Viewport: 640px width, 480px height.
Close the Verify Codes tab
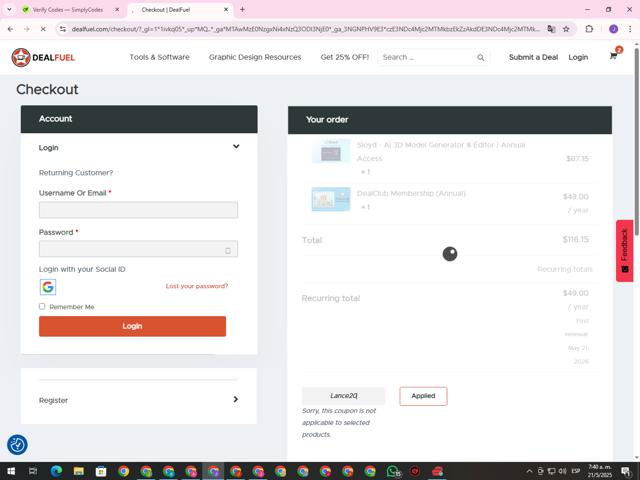[117, 9]
